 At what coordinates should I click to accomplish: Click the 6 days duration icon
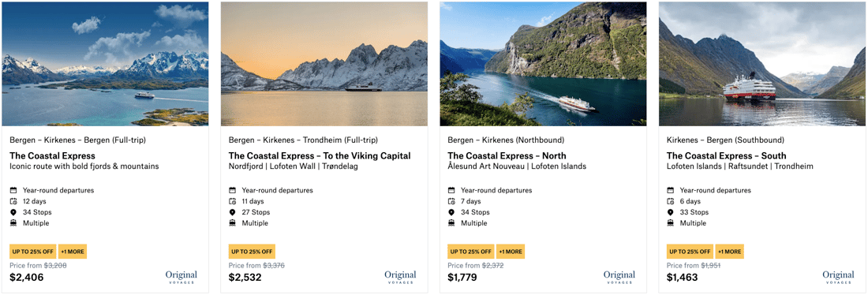[671, 201]
